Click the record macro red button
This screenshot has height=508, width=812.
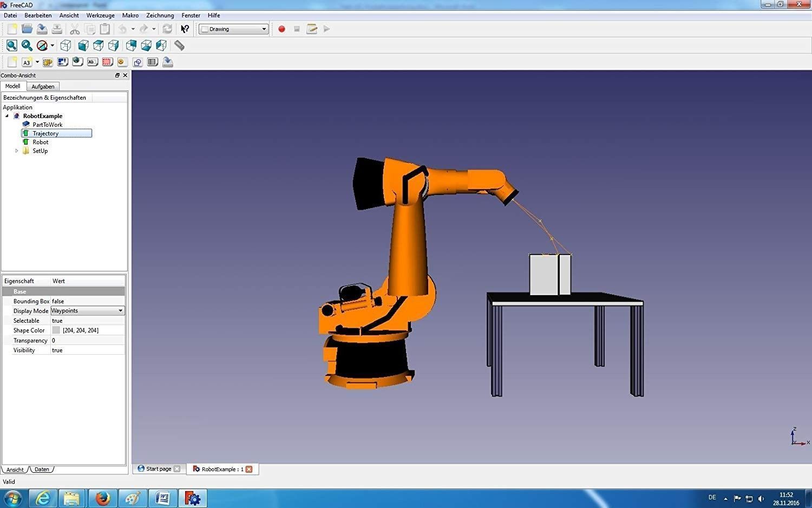281,29
